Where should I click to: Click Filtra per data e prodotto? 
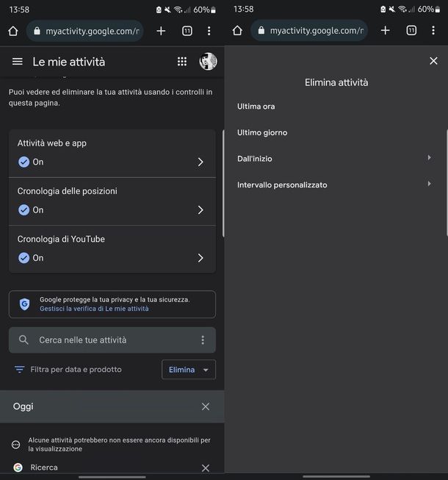(x=76, y=370)
